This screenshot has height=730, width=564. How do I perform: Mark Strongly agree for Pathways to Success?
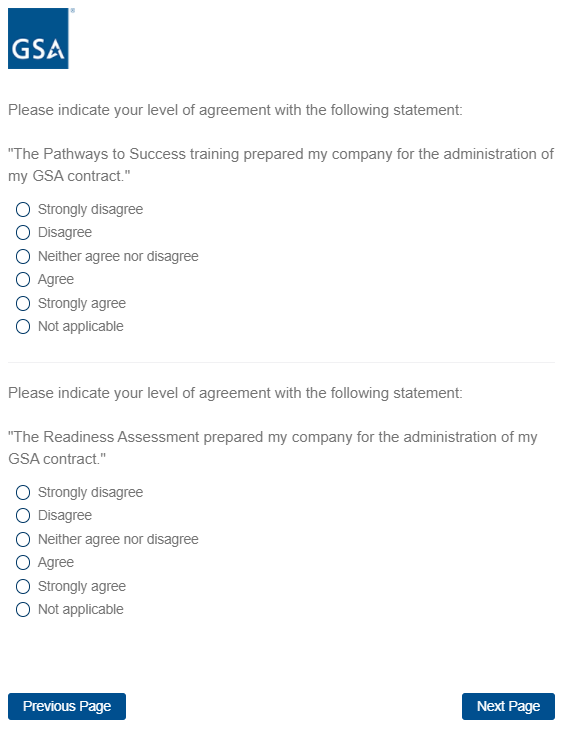[x=23, y=303]
